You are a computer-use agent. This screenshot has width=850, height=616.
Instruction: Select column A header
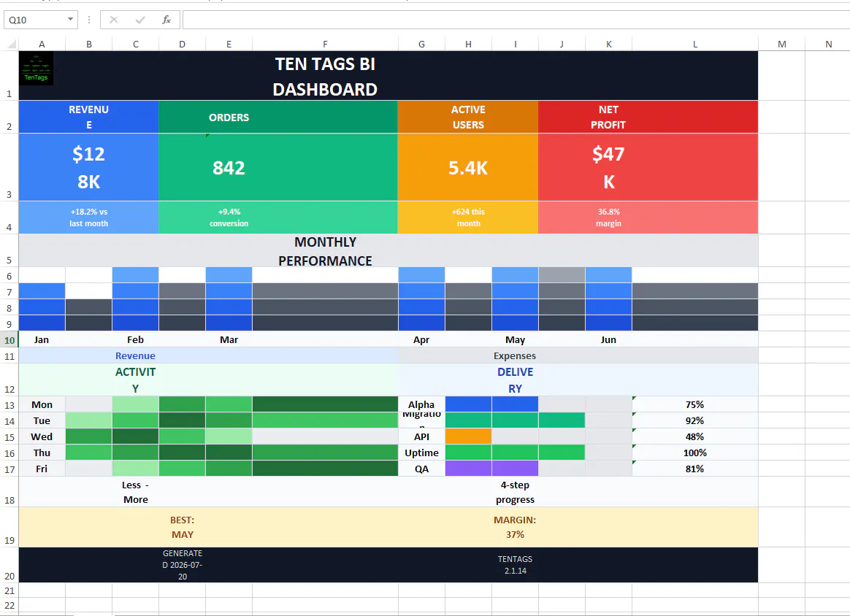pos(42,44)
